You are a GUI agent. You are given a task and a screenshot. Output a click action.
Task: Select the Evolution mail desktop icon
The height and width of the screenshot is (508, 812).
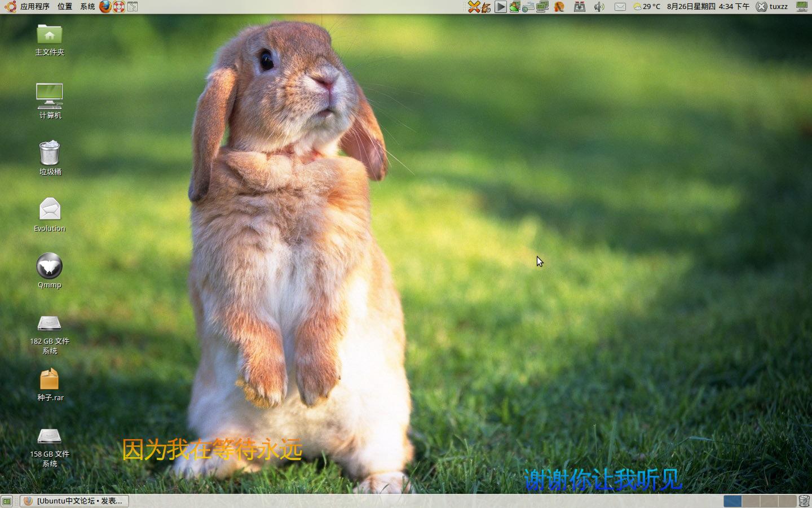[50, 214]
